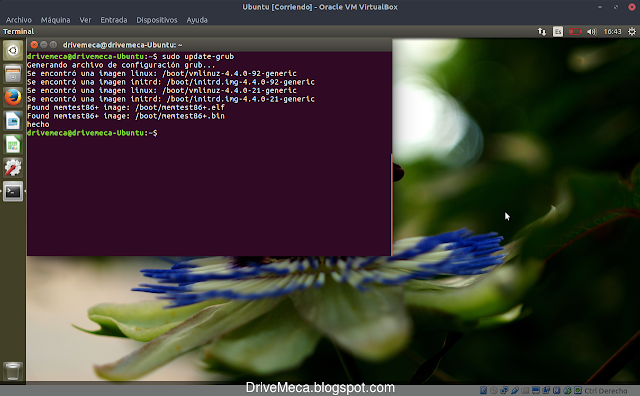Open the sound volume indicator
Image resolution: width=640 pixels, height=396 pixels.
pyautogui.click(x=591, y=31)
